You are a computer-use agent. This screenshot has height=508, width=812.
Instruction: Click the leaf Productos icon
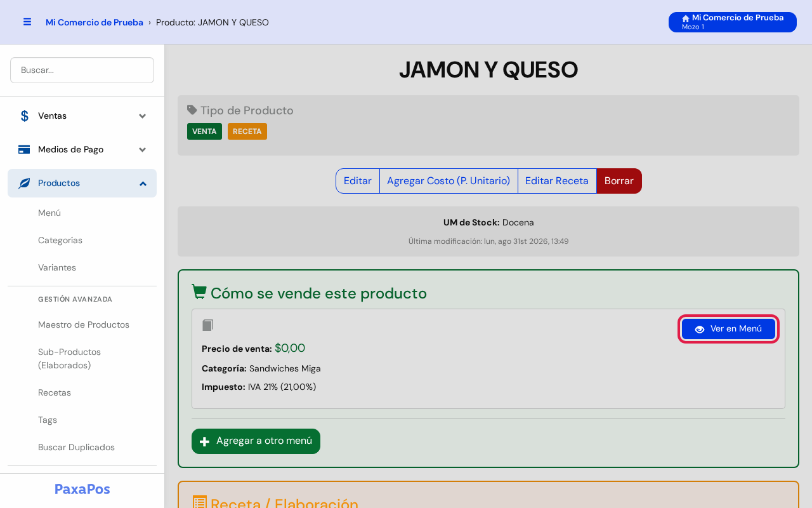point(24,183)
